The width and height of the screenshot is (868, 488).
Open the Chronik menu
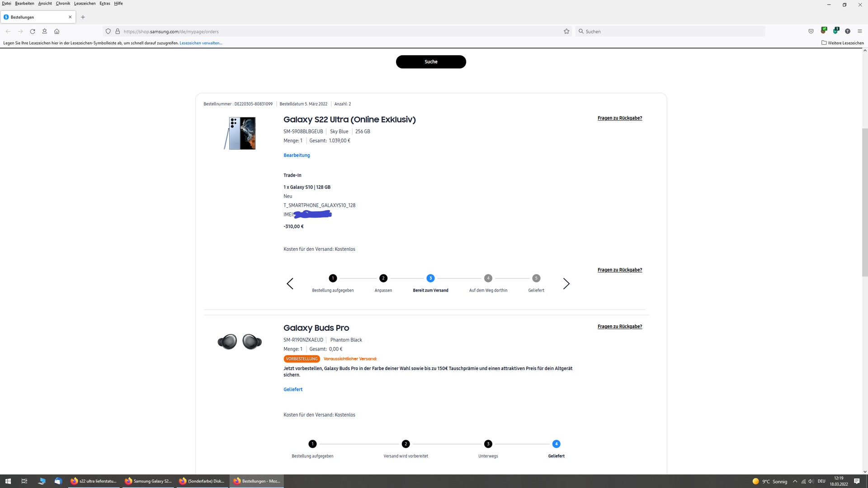pos(63,4)
